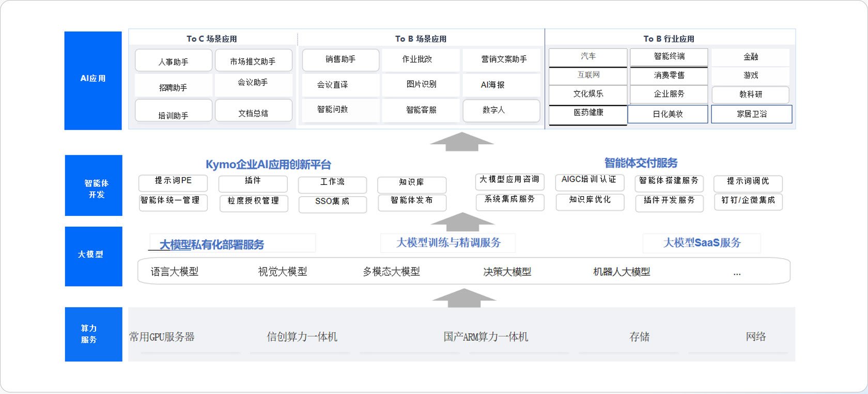Select the 市场推文助手 box

pyautogui.click(x=253, y=60)
